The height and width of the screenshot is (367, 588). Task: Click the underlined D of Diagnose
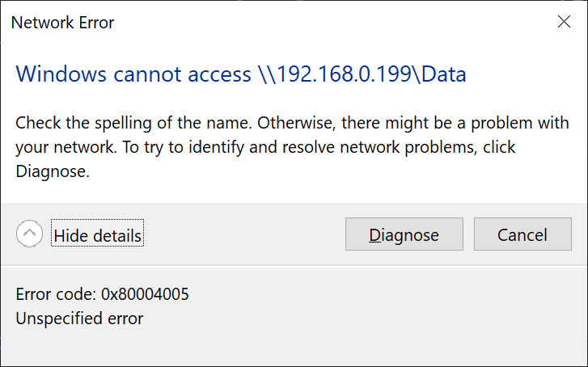pyautogui.click(x=375, y=235)
